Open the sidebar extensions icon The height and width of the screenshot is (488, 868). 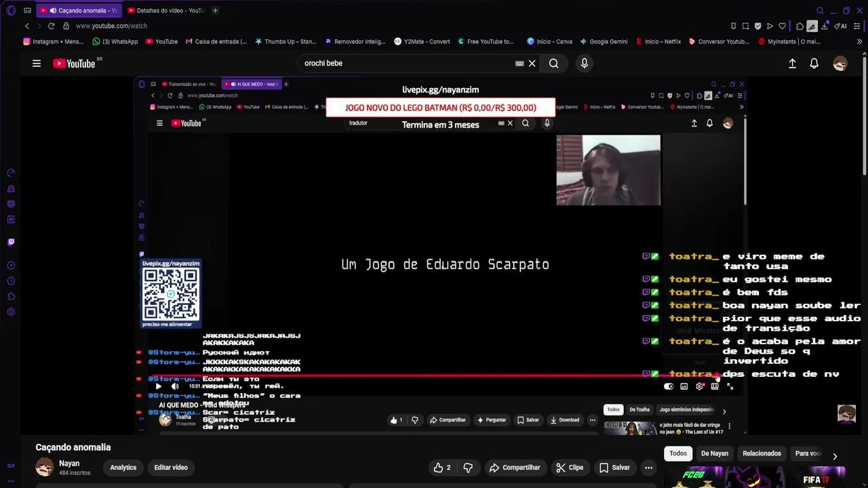click(x=11, y=297)
